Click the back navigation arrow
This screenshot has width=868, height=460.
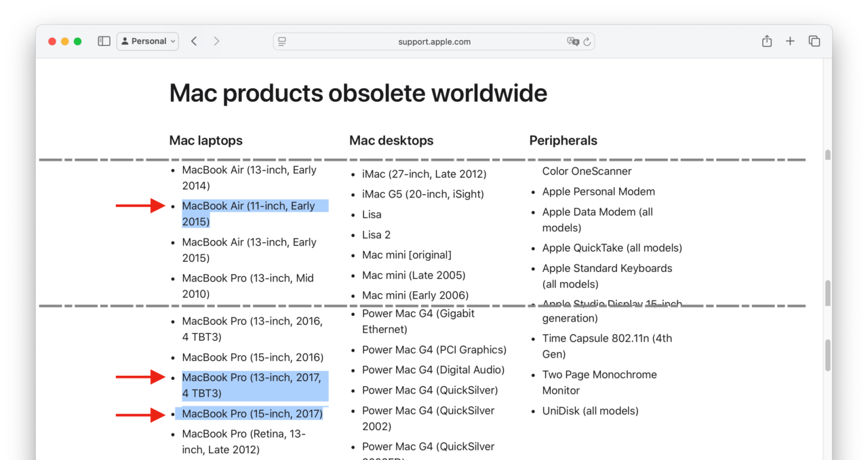click(194, 41)
